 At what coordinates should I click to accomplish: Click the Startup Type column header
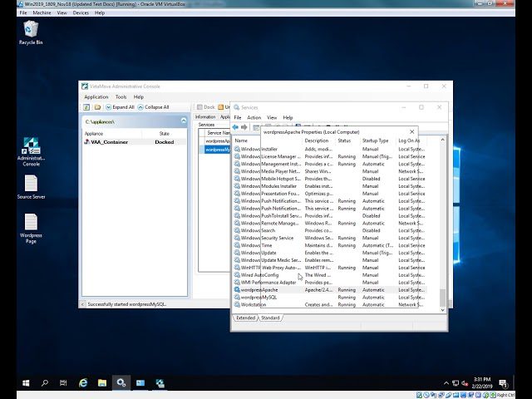point(376,140)
